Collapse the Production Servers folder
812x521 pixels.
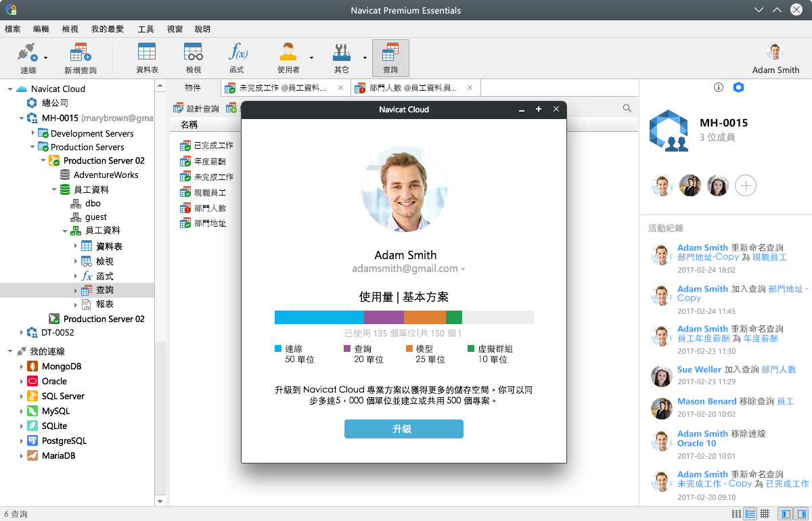32,147
